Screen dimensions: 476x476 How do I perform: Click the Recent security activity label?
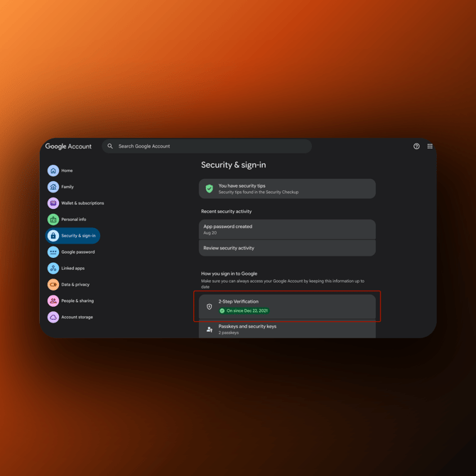click(x=226, y=211)
